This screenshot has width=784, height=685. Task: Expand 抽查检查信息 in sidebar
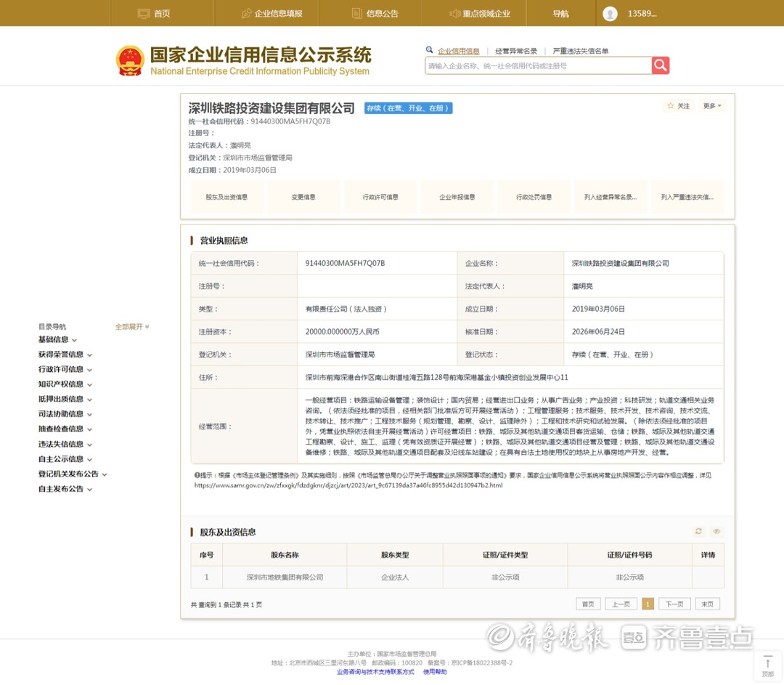65,429
